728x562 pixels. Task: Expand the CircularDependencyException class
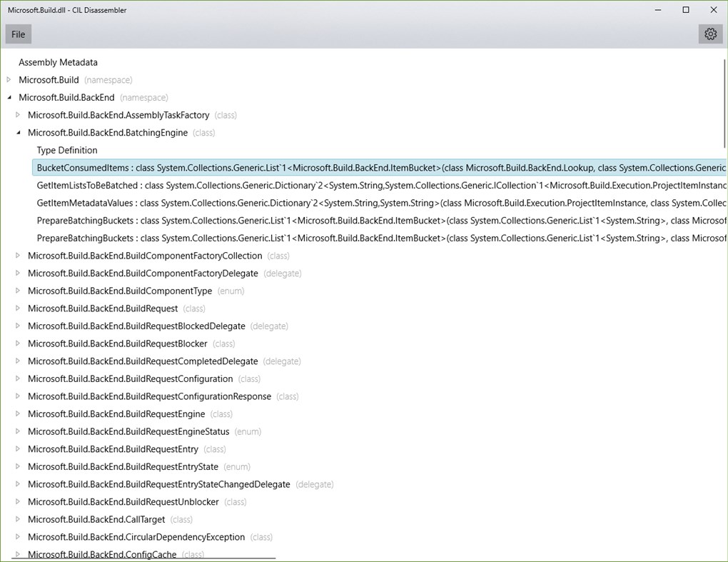pyautogui.click(x=18, y=537)
